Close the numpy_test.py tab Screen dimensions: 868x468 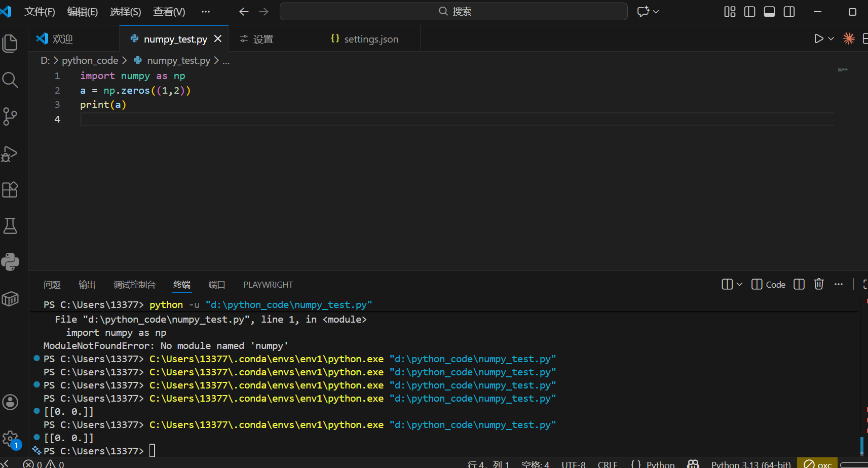[x=218, y=39]
